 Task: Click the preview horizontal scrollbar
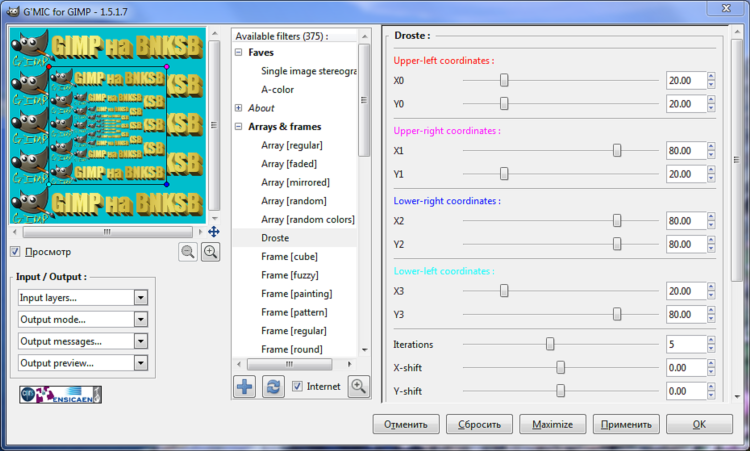[x=108, y=232]
